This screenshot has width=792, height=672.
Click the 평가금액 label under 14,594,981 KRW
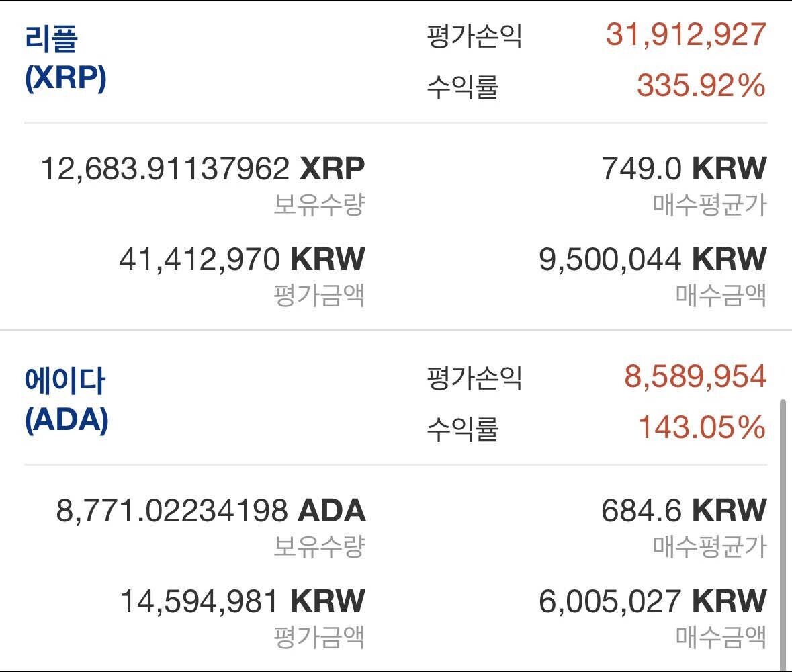[318, 636]
